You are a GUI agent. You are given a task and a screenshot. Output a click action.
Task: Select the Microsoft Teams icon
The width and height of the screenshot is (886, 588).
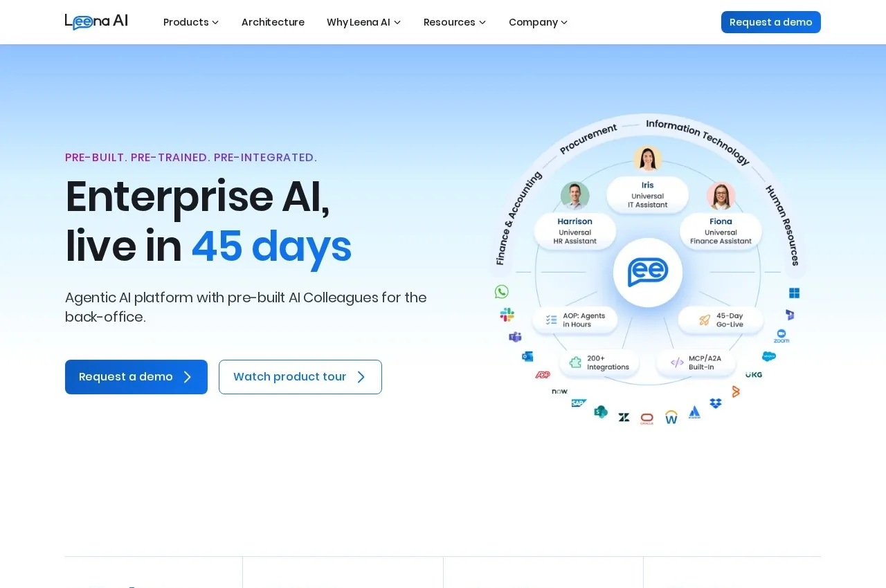tap(515, 337)
